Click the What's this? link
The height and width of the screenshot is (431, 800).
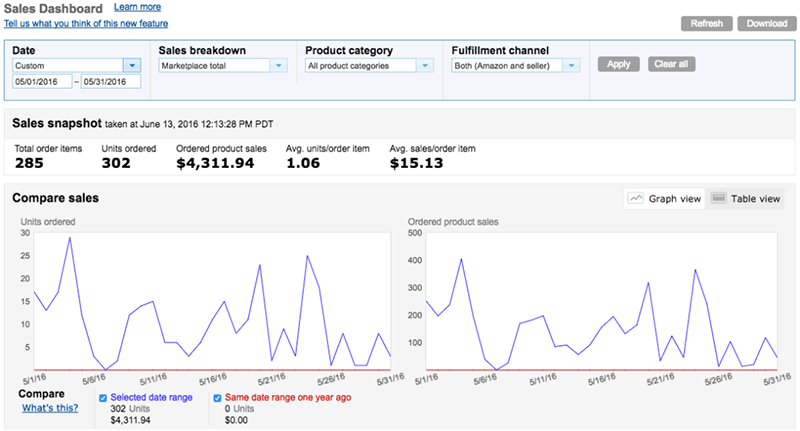[52, 407]
